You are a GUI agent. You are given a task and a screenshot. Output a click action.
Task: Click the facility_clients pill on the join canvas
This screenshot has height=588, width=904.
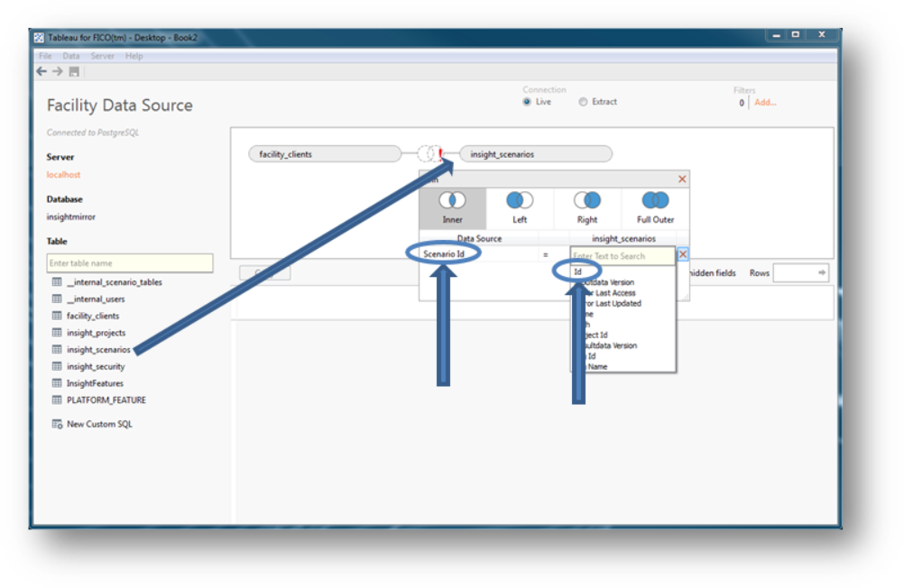tap(325, 154)
